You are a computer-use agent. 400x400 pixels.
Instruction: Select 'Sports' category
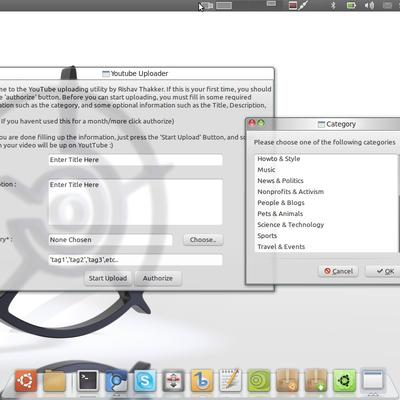coord(327,236)
